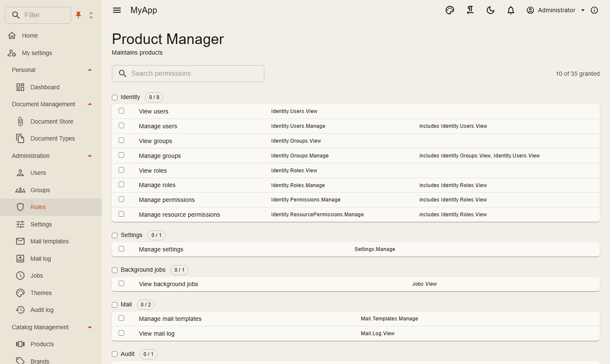Viewport: 610px width, 364px height.
Task: Click the Groups sidebar icon
Action: [x=20, y=190]
